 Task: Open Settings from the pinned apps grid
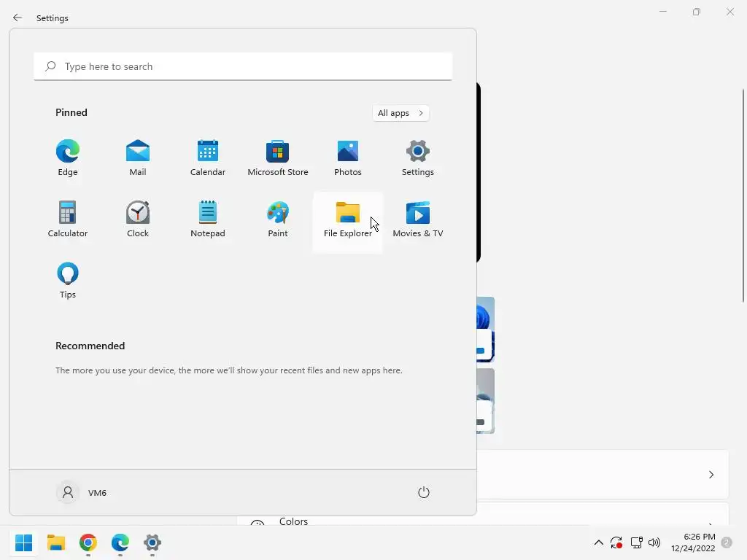click(x=418, y=158)
